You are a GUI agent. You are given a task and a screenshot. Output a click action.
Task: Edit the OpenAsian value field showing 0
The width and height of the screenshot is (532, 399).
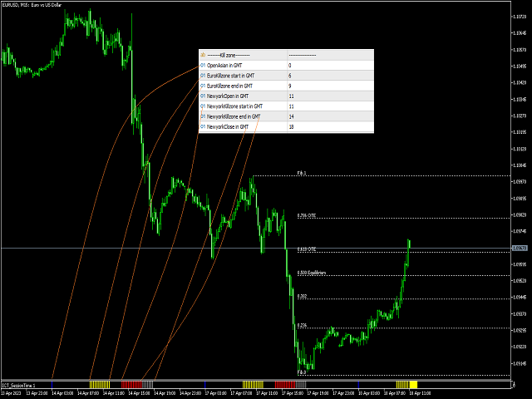(x=331, y=66)
